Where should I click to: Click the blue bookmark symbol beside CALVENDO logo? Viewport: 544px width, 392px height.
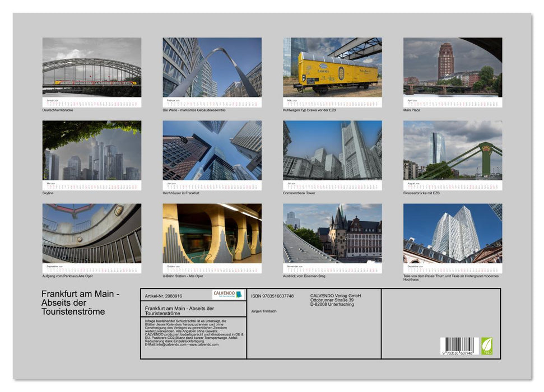pos(240,293)
